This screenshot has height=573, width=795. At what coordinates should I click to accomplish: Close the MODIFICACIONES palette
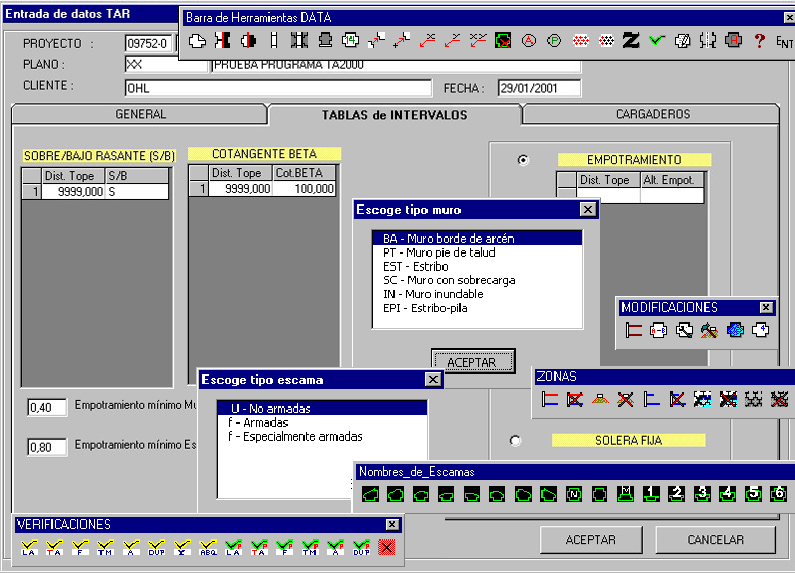coord(766,307)
